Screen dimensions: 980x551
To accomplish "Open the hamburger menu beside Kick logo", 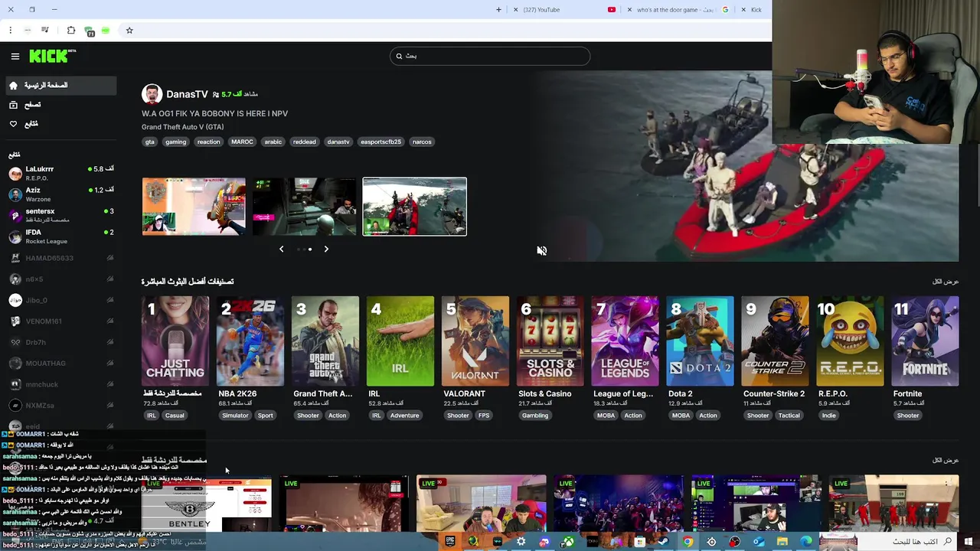I will pos(15,56).
